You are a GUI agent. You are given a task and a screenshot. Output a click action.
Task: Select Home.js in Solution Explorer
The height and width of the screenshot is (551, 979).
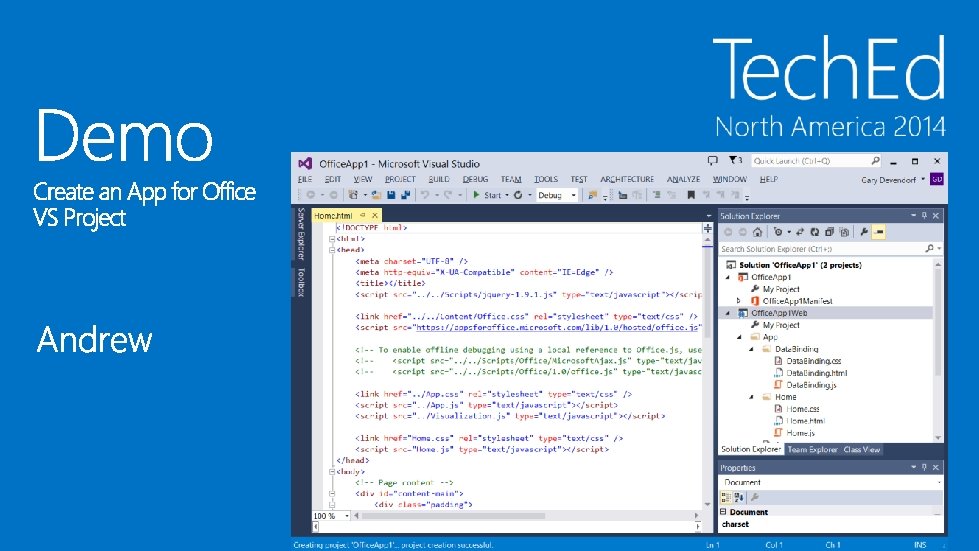coord(800,432)
